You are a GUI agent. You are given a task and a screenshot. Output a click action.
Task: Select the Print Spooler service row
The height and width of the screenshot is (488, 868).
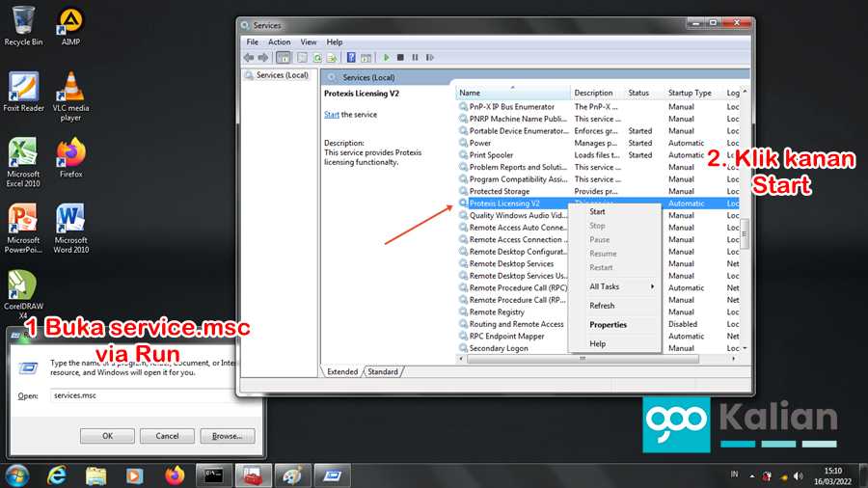(491, 155)
